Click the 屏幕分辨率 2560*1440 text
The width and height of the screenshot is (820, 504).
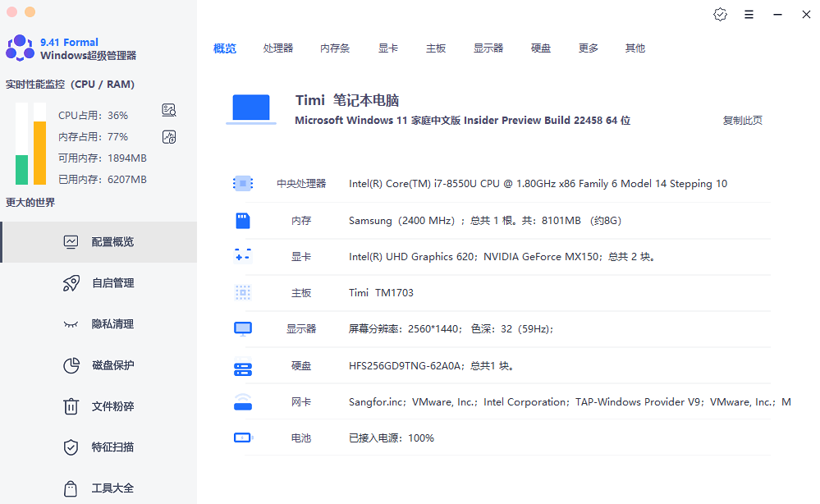tap(451, 329)
